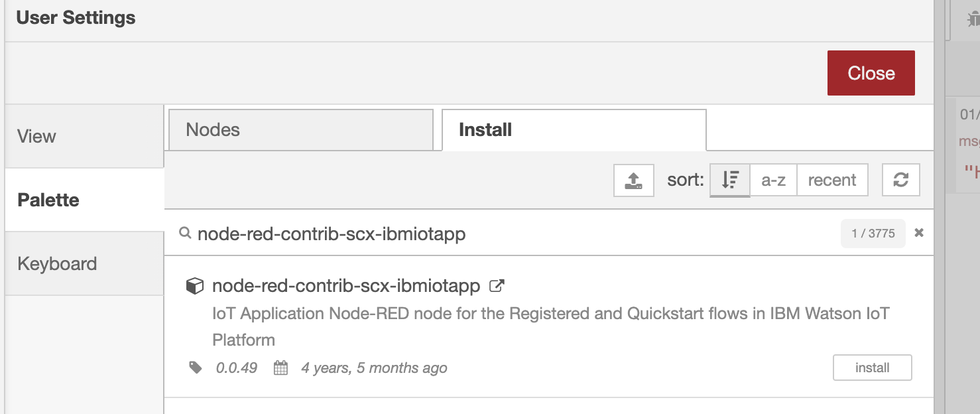Click the search magnifier icon
980x414 pixels.
(184, 234)
